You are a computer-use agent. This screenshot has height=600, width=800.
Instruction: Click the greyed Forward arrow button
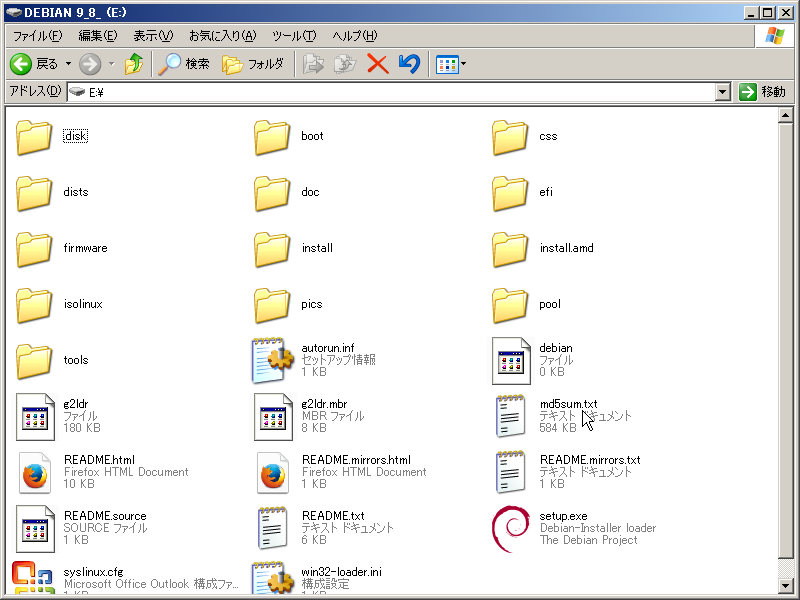pos(90,64)
